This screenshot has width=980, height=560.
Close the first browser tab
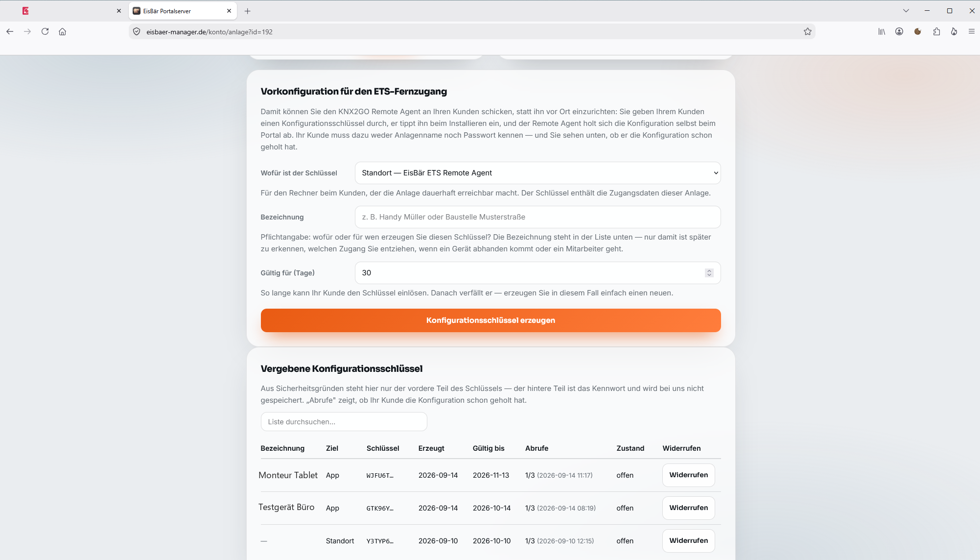point(118,11)
